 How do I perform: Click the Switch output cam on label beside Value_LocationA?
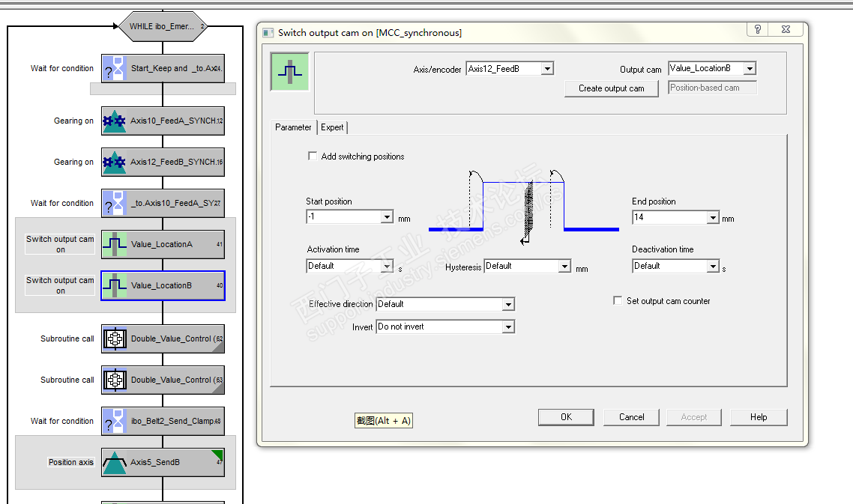coord(61,244)
